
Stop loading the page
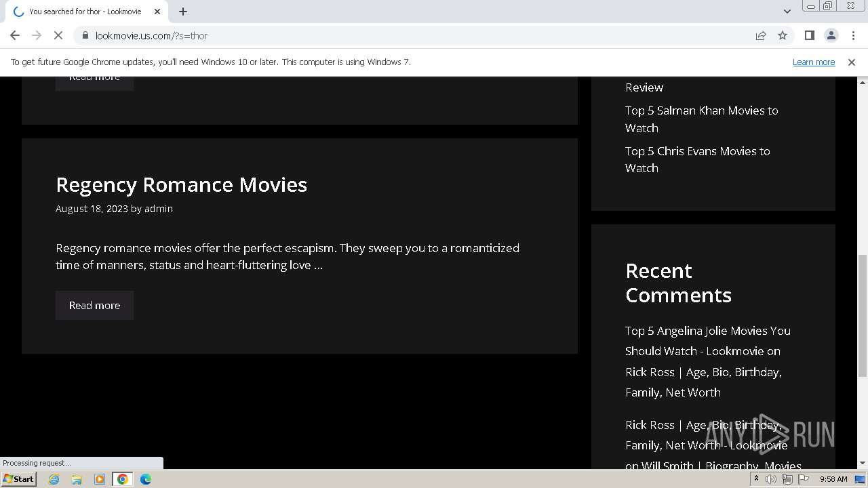pos(58,35)
